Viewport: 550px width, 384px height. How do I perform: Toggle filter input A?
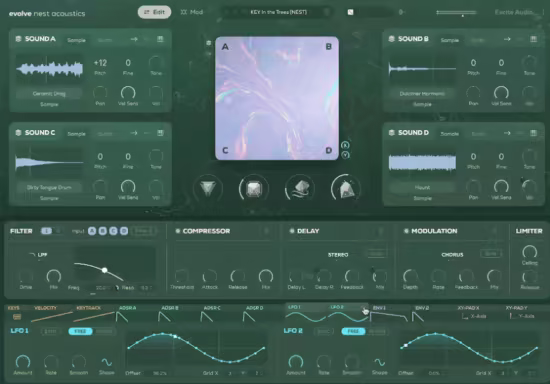click(x=92, y=231)
